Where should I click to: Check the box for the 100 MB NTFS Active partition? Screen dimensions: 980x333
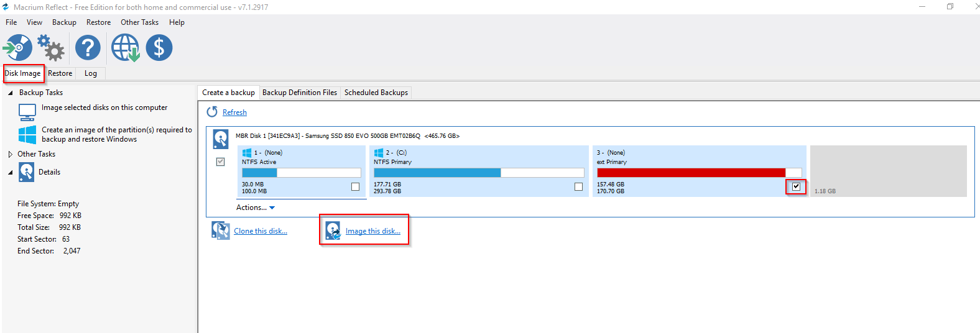tap(355, 186)
